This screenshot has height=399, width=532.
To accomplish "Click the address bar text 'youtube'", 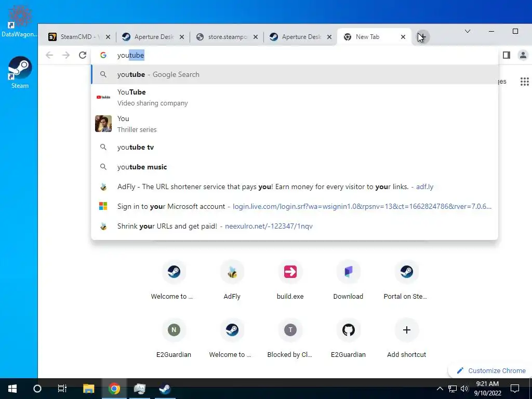I will (130, 55).
